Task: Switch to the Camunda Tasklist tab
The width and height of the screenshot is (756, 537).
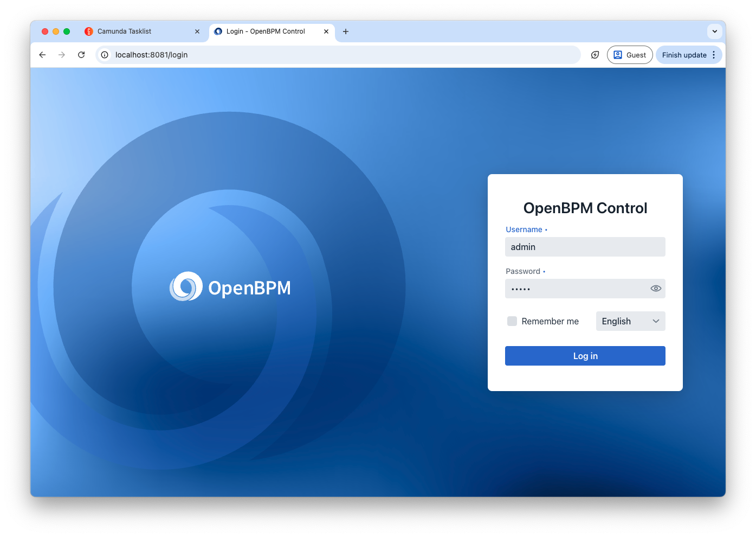Action: click(x=143, y=31)
